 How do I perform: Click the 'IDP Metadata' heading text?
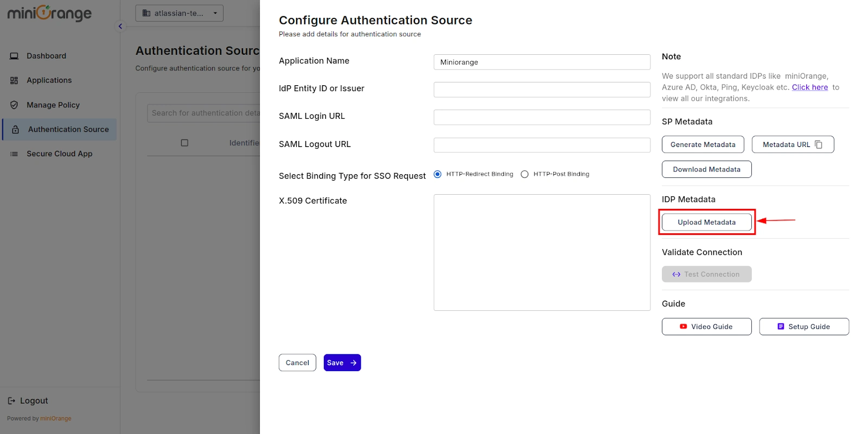point(688,199)
